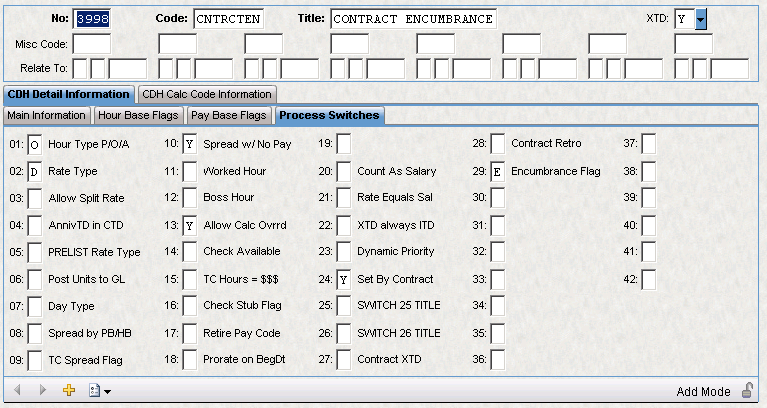Click the yellow plus add record icon
Image resolution: width=767 pixels, height=408 pixels.
[69, 391]
